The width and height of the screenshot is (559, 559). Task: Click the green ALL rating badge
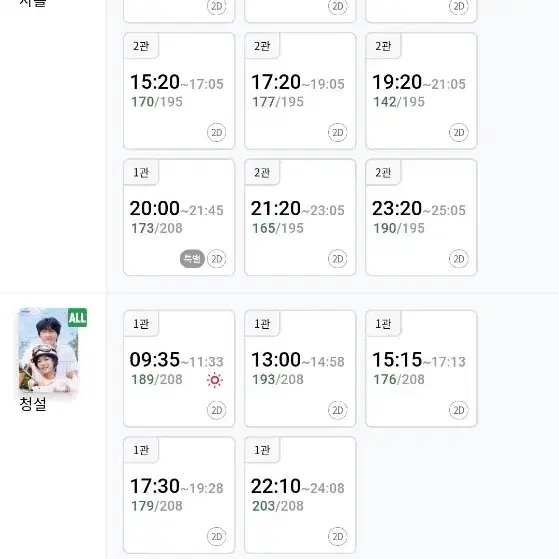[77, 317]
